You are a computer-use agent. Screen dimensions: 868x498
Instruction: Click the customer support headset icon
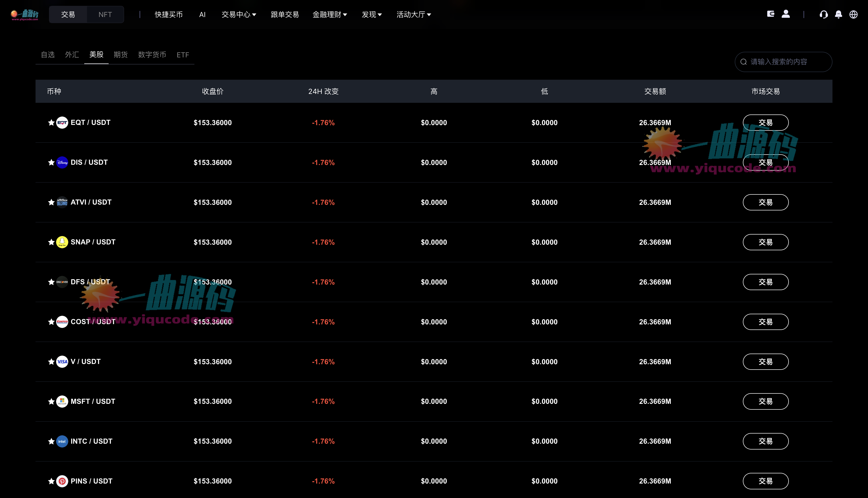[x=824, y=14]
